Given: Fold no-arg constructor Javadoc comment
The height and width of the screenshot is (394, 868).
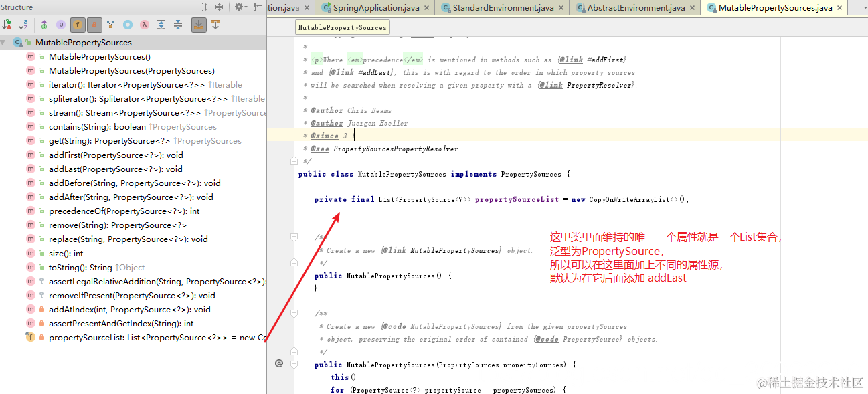Looking at the screenshot, I should pos(293,237).
